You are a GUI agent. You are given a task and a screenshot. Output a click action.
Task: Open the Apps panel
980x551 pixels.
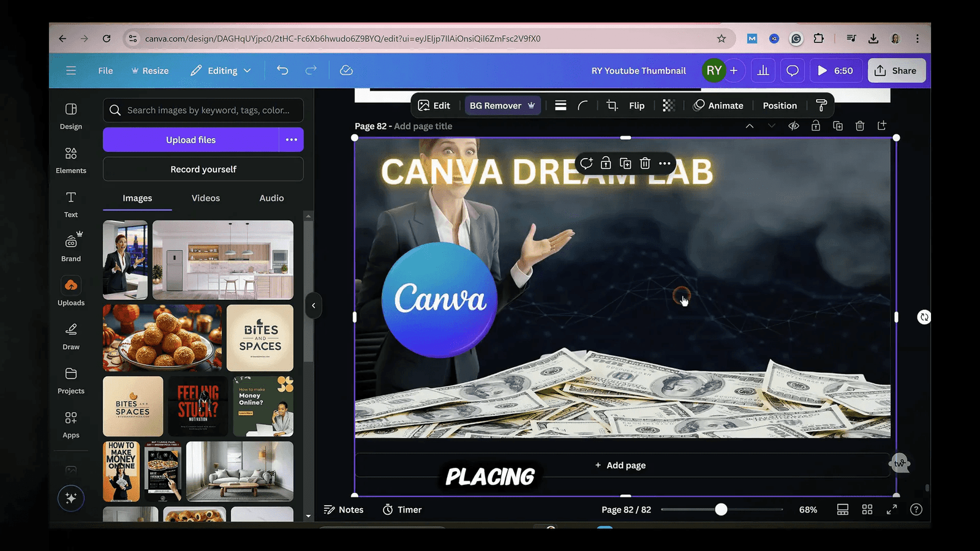tap(71, 424)
